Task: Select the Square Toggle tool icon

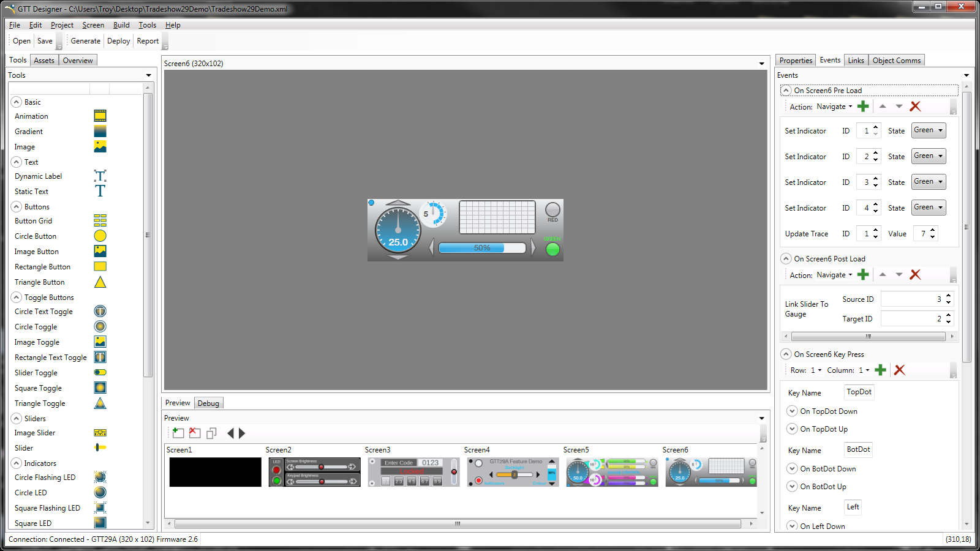Action: (x=100, y=388)
